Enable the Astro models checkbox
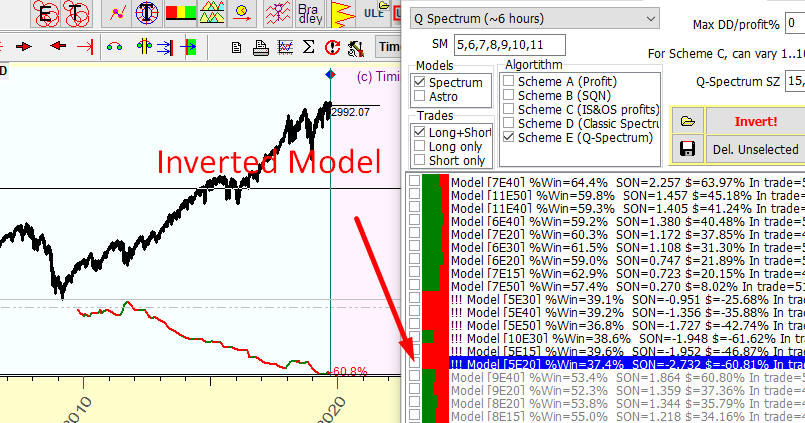805x423 pixels. click(x=420, y=97)
